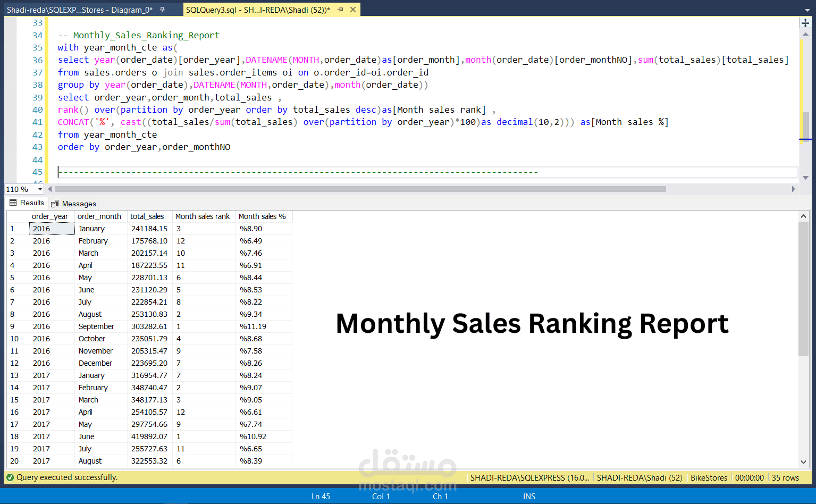Click the October month cell
This screenshot has height=504, width=816.
(x=100, y=339)
